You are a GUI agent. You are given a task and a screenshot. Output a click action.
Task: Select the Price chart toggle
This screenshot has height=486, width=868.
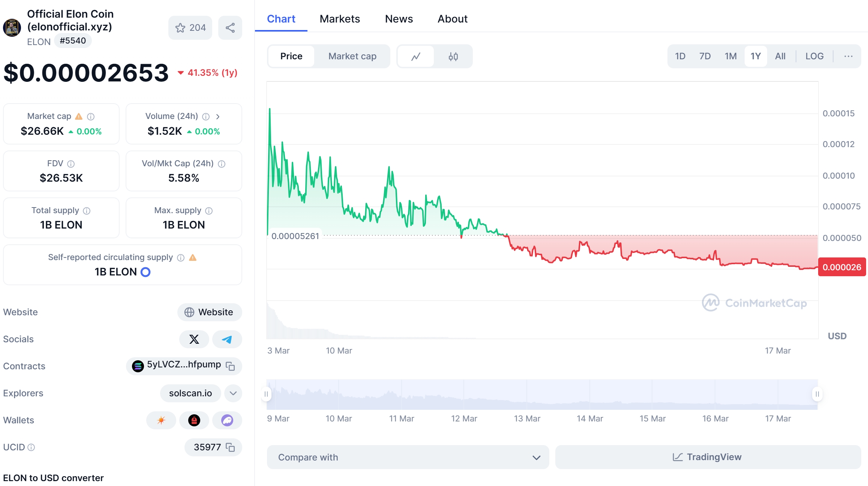(291, 56)
